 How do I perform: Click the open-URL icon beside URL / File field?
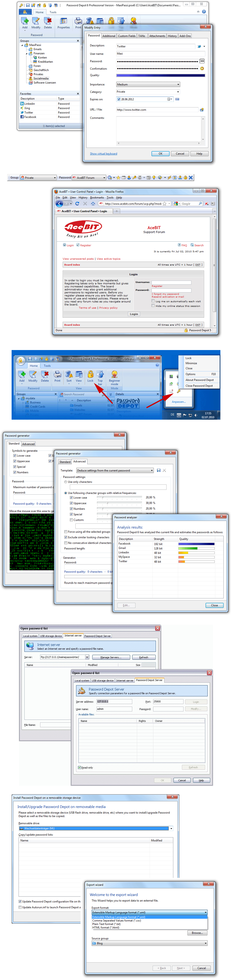click(x=202, y=110)
